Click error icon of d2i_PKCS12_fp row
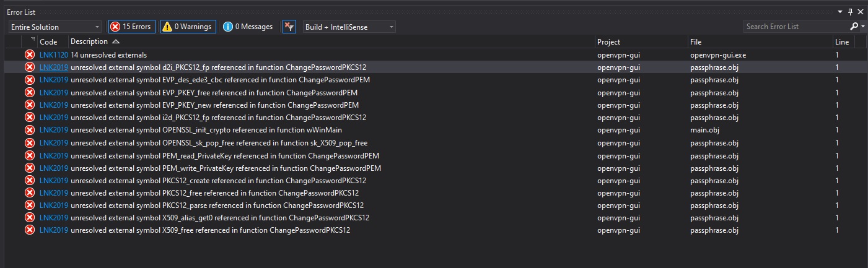 point(29,67)
